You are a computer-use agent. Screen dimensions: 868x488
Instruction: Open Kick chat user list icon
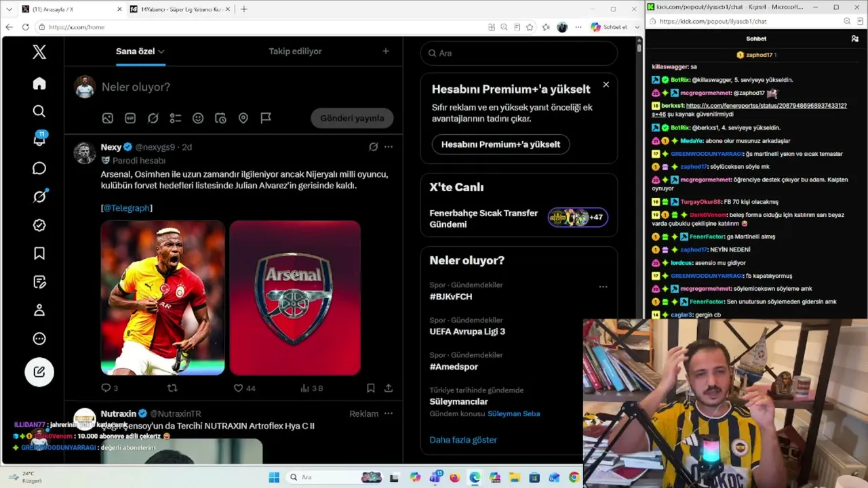pyautogui.click(x=855, y=39)
